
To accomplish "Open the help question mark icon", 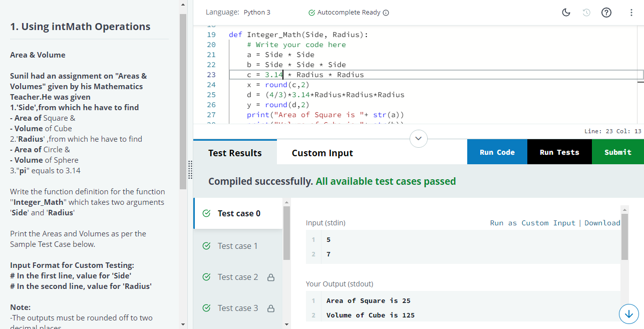I will pos(606,13).
